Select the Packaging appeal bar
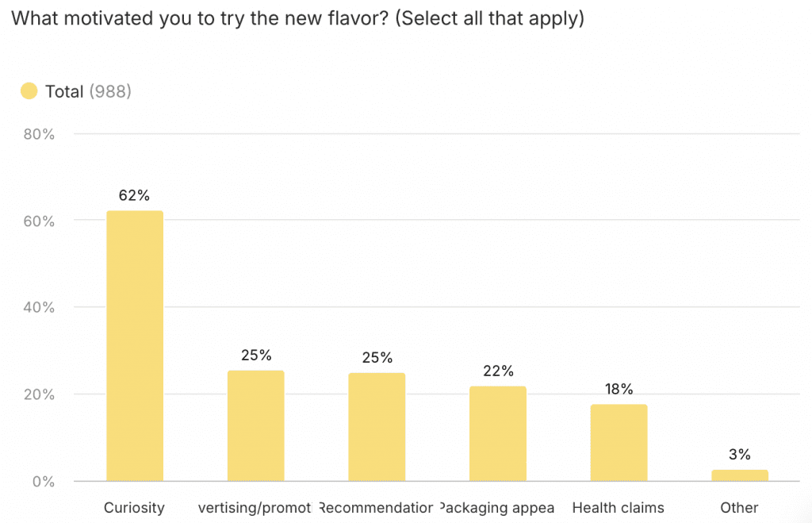 (x=497, y=434)
